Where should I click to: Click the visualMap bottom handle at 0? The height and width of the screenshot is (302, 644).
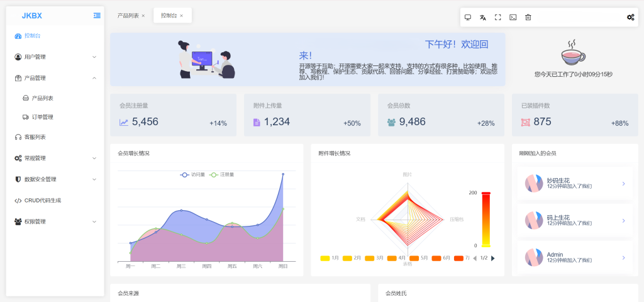[x=486, y=246]
